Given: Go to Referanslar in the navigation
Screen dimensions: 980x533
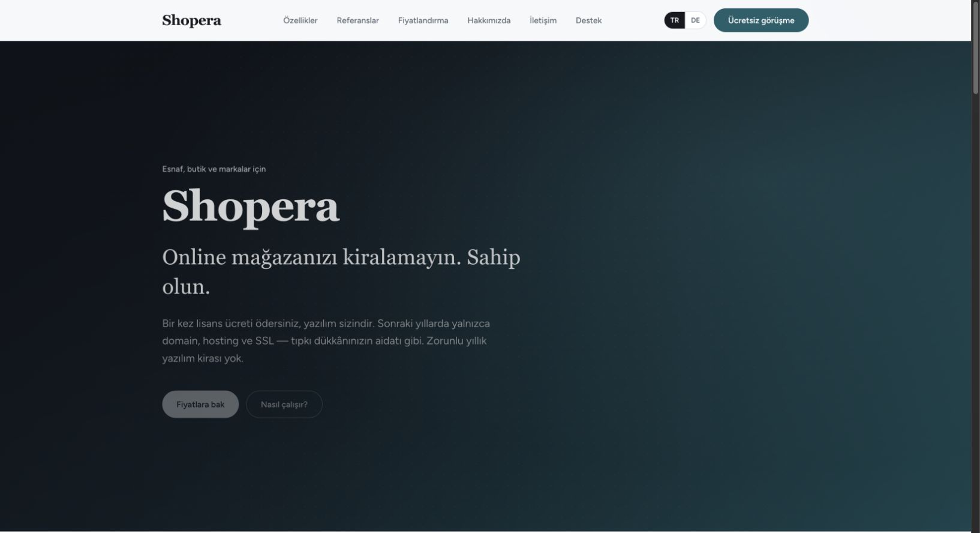Looking at the screenshot, I should tap(357, 20).
